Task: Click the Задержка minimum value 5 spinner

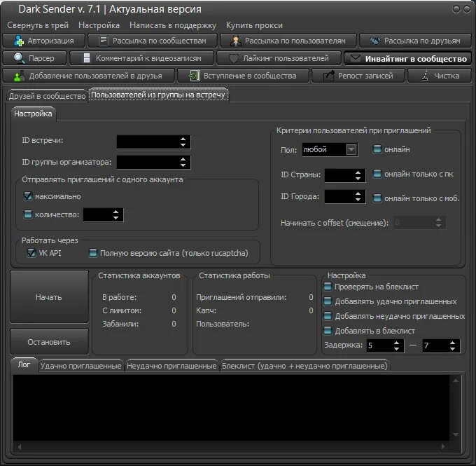Action: click(396, 345)
